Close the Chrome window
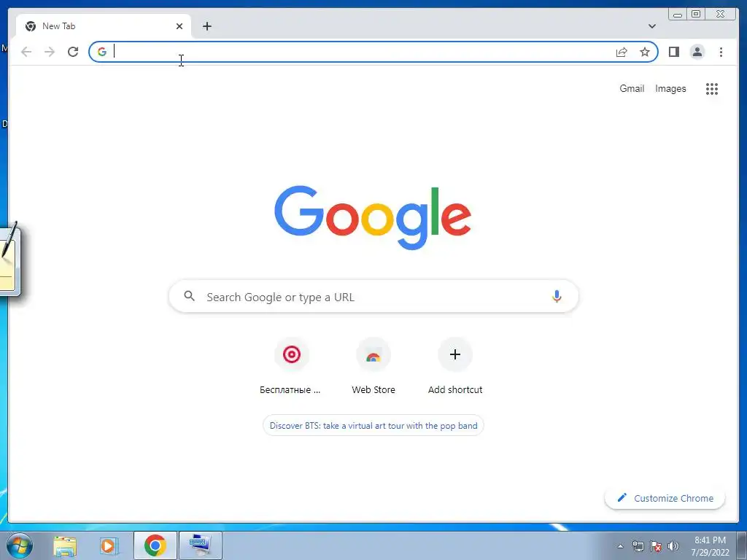Image resolution: width=747 pixels, height=560 pixels. pyautogui.click(x=720, y=15)
